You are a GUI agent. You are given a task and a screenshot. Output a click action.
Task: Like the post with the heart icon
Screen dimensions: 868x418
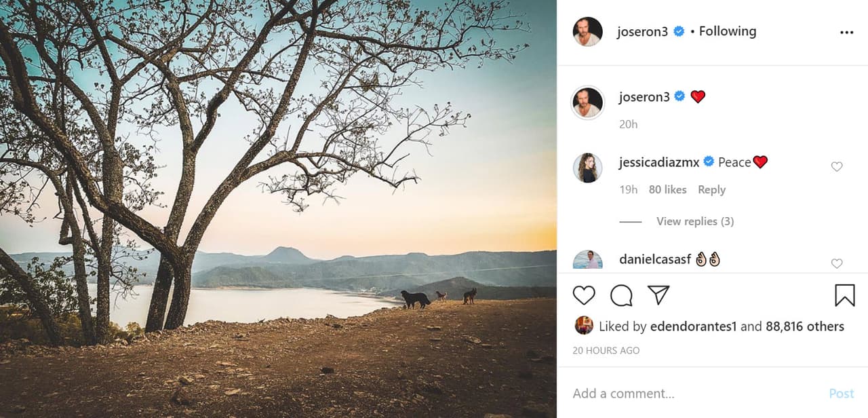click(x=583, y=295)
